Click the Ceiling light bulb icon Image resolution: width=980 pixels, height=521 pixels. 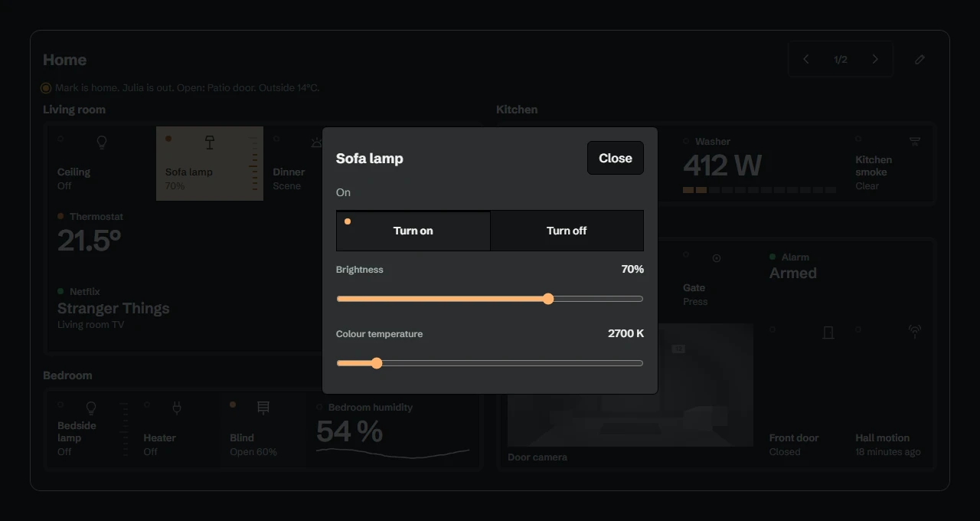101,142
